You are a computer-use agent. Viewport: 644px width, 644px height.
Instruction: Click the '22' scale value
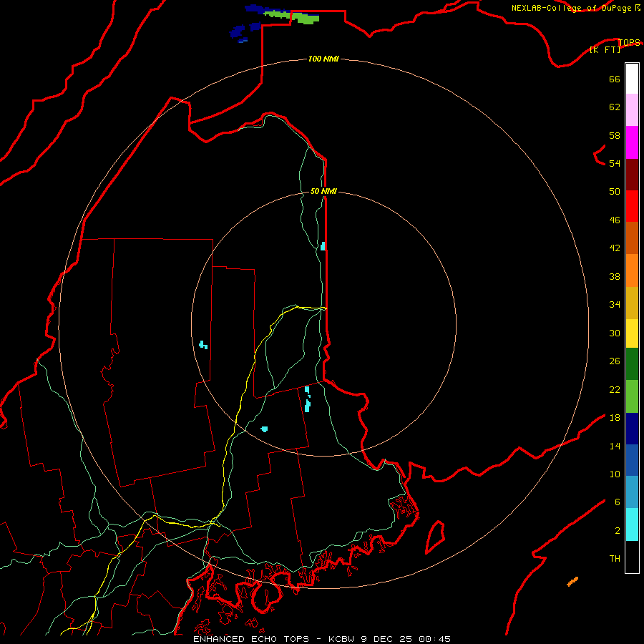[615, 389]
